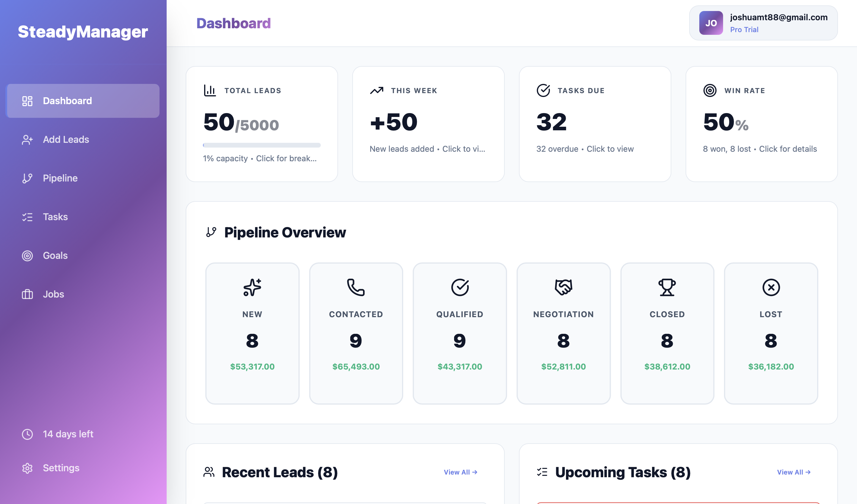Viewport: 857px width, 504px height.
Task: Click the target icon on Win Rate card
Action: point(709,90)
